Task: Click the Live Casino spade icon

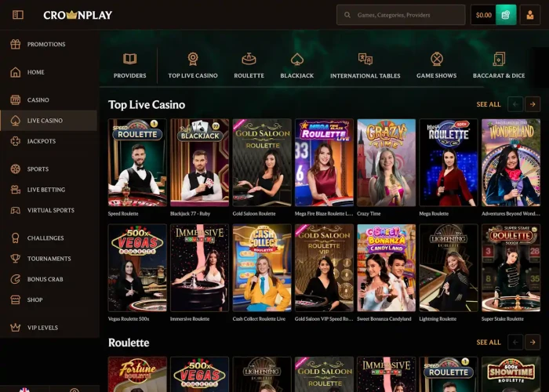Action: pos(16,121)
